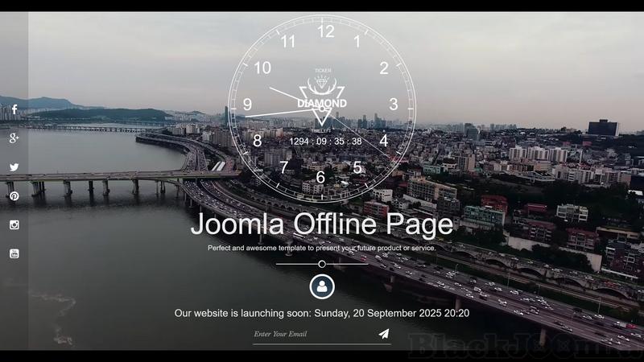Focus the Enter Your Email field

pyautogui.click(x=310, y=334)
